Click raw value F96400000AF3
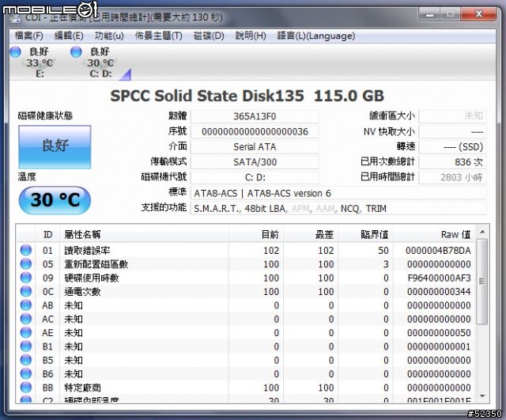 point(440,278)
